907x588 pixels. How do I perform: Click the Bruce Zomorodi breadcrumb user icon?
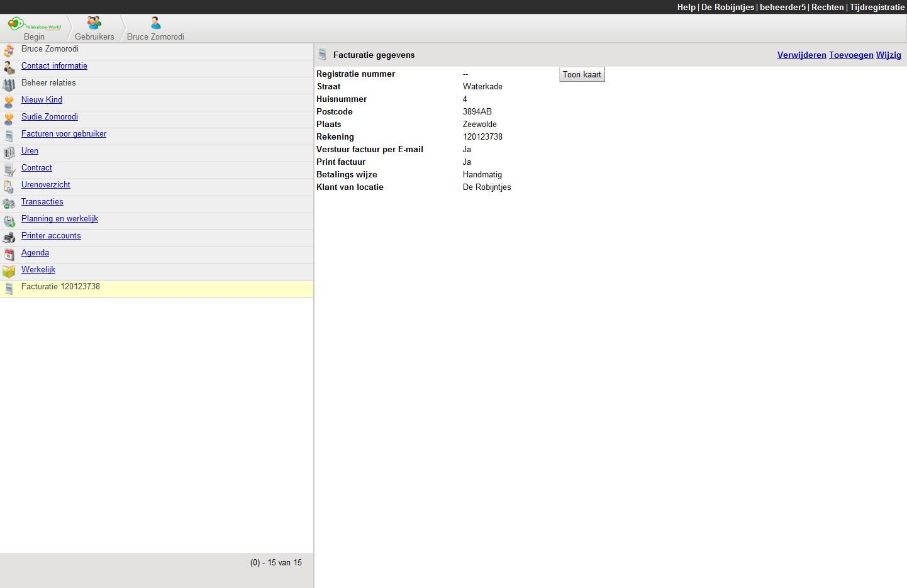155,23
